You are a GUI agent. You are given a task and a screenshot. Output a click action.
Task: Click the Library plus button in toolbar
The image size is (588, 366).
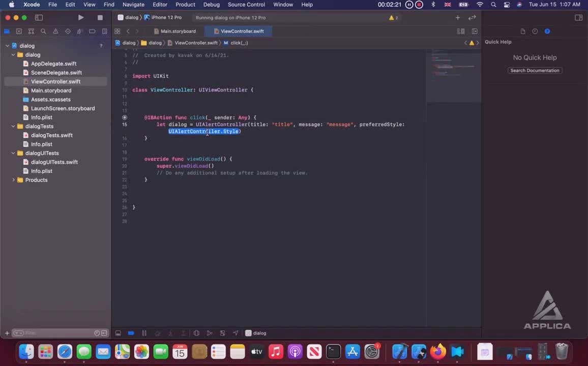pos(457,17)
